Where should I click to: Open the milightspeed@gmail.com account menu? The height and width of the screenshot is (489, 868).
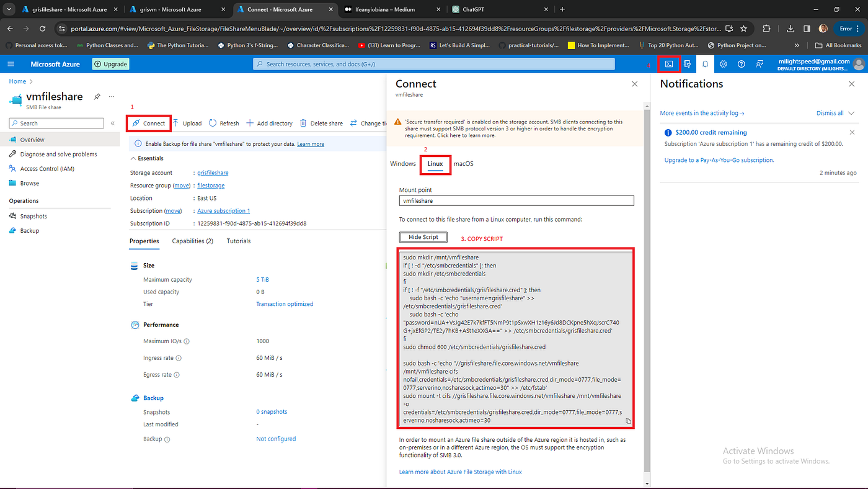point(820,64)
